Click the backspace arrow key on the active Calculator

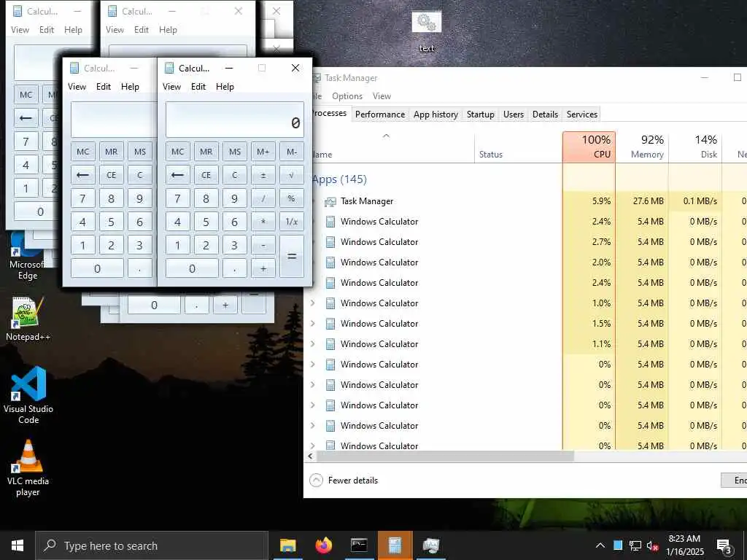(178, 175)
